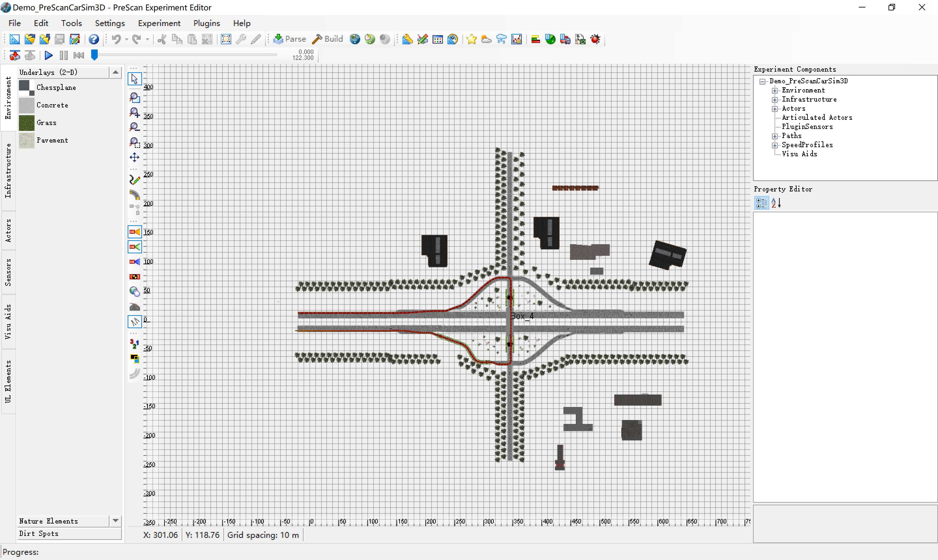The image size is (938, 560).
Task: Expand the Actors tree node
Action: click(775, 109)
